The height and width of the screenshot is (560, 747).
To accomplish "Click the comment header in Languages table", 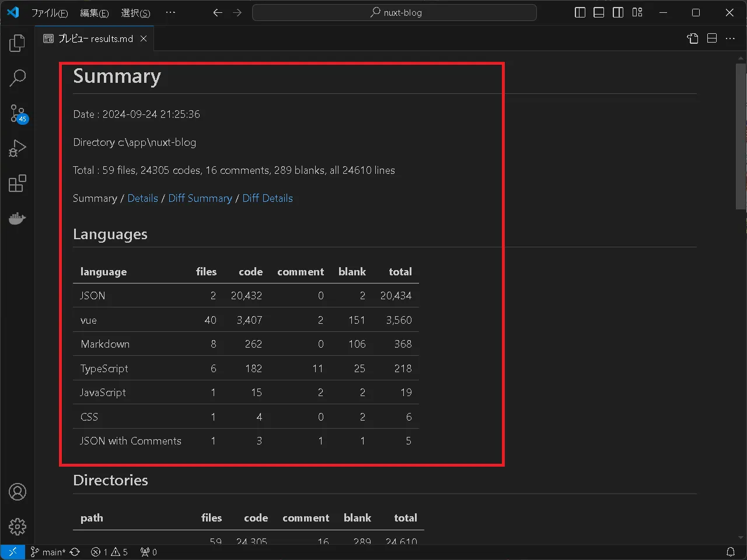I will click(x=301, y=272).
